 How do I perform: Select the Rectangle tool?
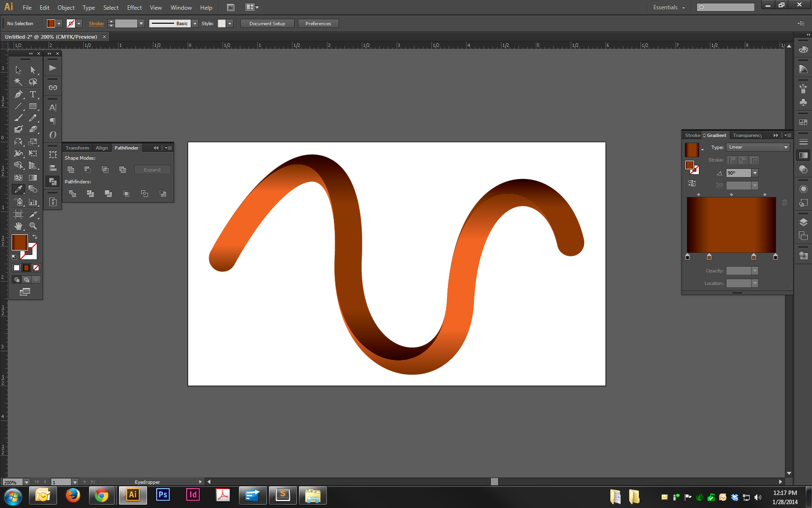(33, 106)
